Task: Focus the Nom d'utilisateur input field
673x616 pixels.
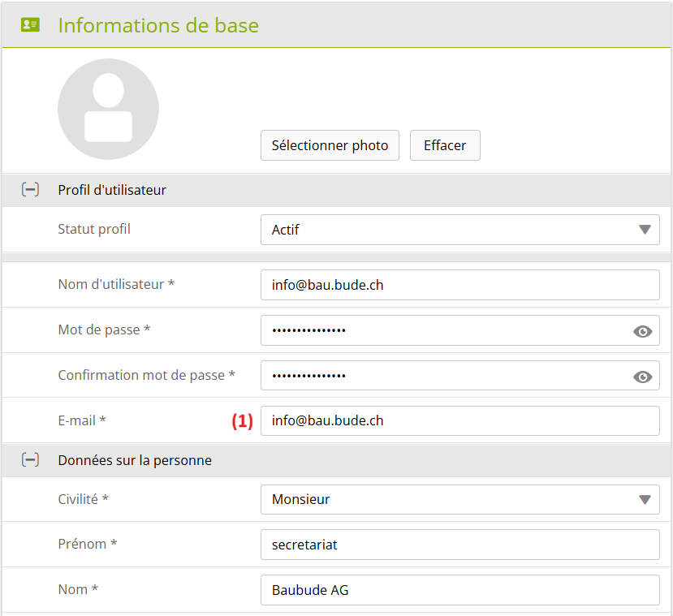Action: pyautogui.click(x=459, y=286)
